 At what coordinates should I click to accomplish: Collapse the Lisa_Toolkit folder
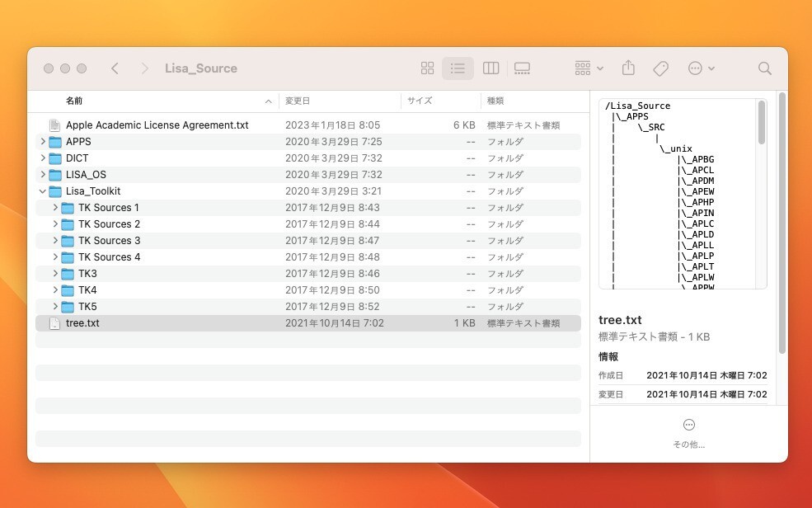pos(43,190)
